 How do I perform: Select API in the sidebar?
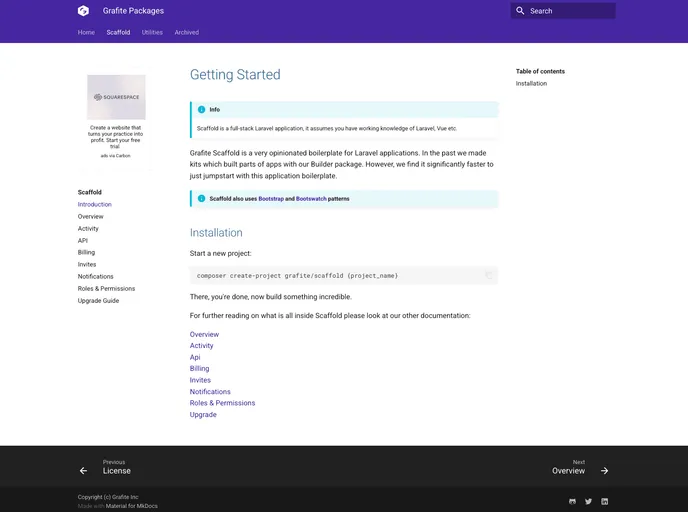82,240
